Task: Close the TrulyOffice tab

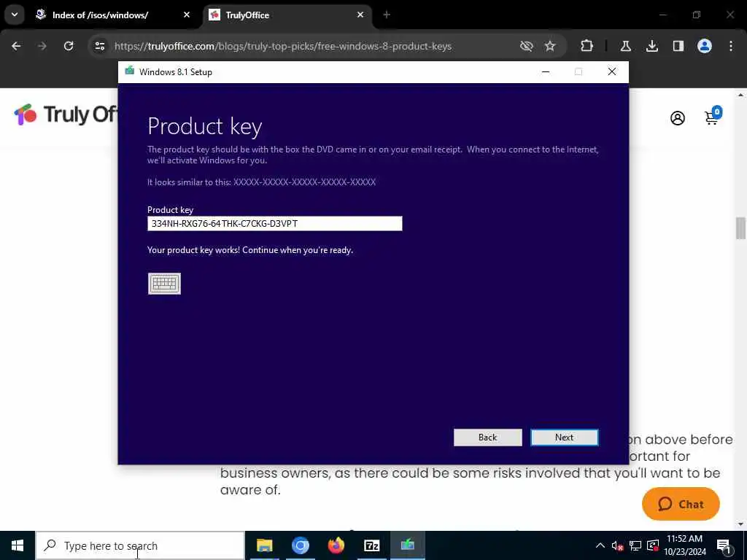Action: coord(360,15)
